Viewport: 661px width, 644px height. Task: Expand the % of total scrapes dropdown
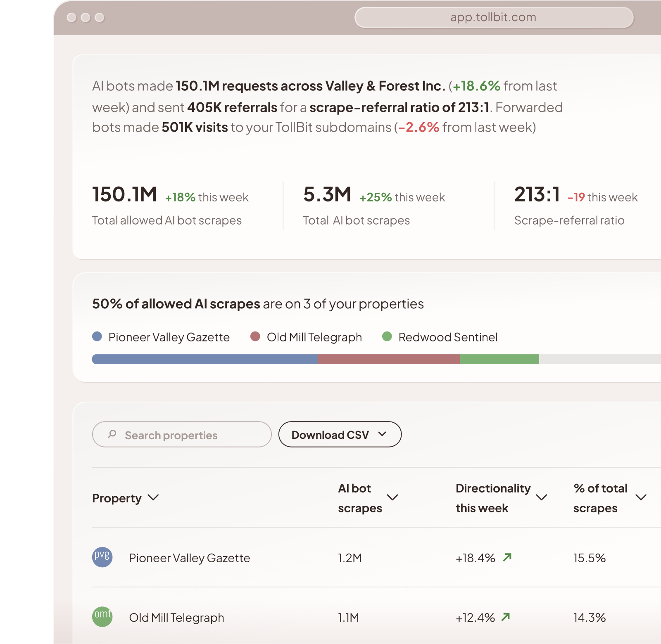(x=642, y=498)
